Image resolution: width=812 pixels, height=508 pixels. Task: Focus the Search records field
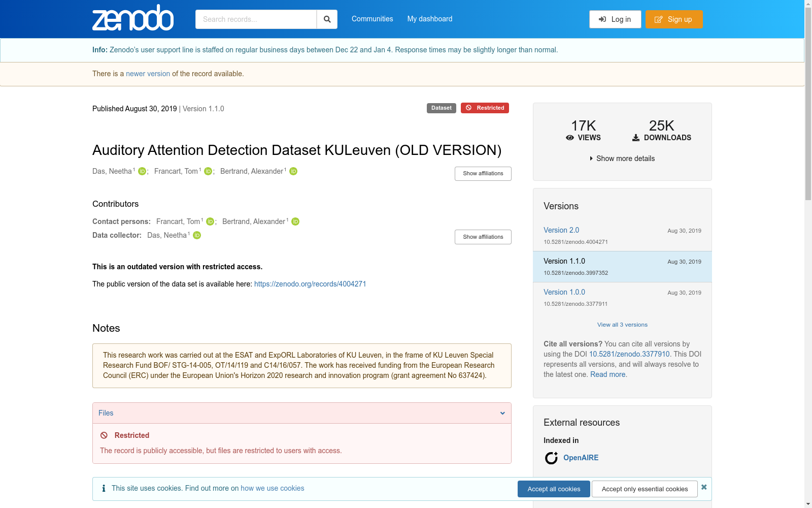pyautogui.click(x=256, y=19)
